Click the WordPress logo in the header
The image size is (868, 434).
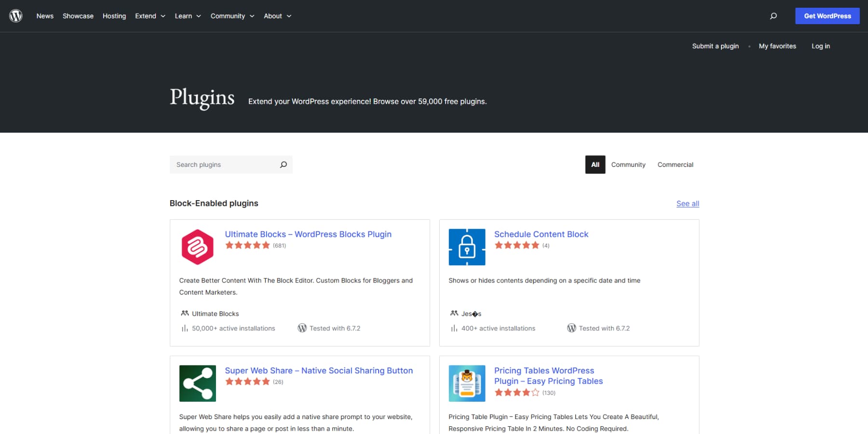coord(16,15)
